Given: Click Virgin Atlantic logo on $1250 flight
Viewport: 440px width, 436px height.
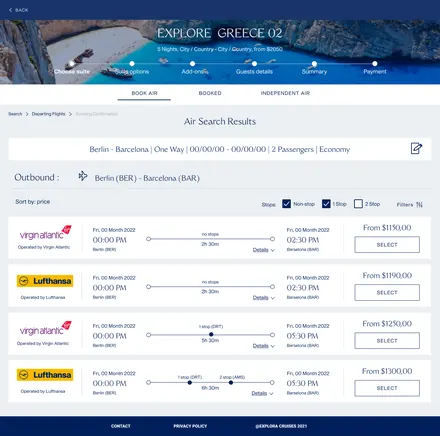Looking at the screenshot, I should tap(45, 328).
